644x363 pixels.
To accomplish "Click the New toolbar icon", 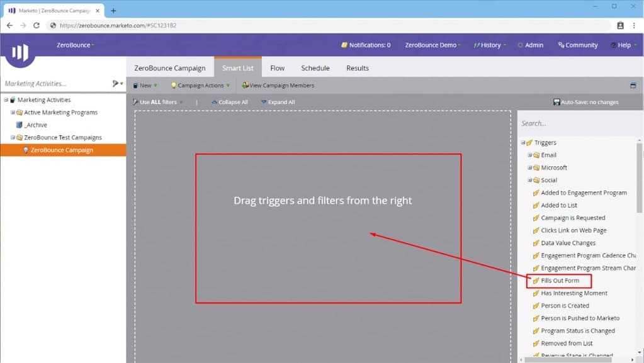I will 135,86.
